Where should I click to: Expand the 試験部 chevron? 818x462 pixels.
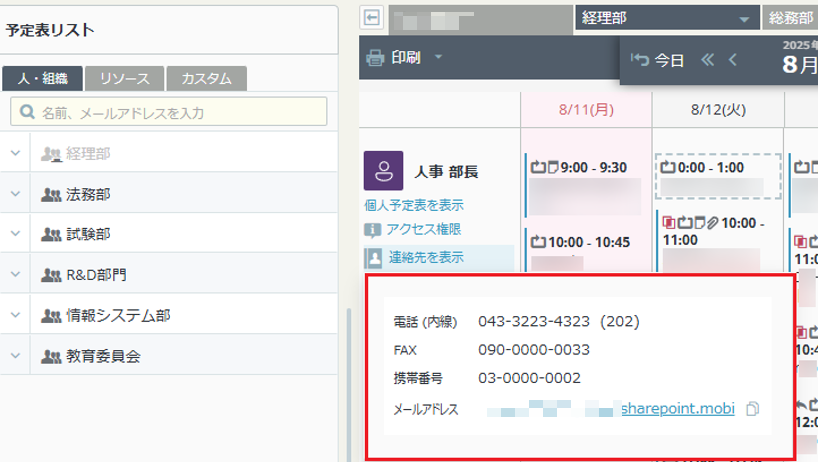[x=16, y=234]
